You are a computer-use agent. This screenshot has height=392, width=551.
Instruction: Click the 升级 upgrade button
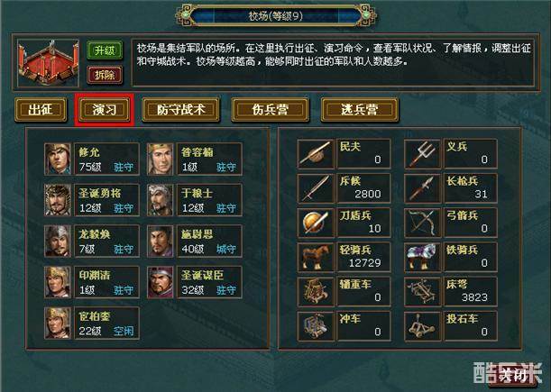pyautogui.click(x=105, y=50)
